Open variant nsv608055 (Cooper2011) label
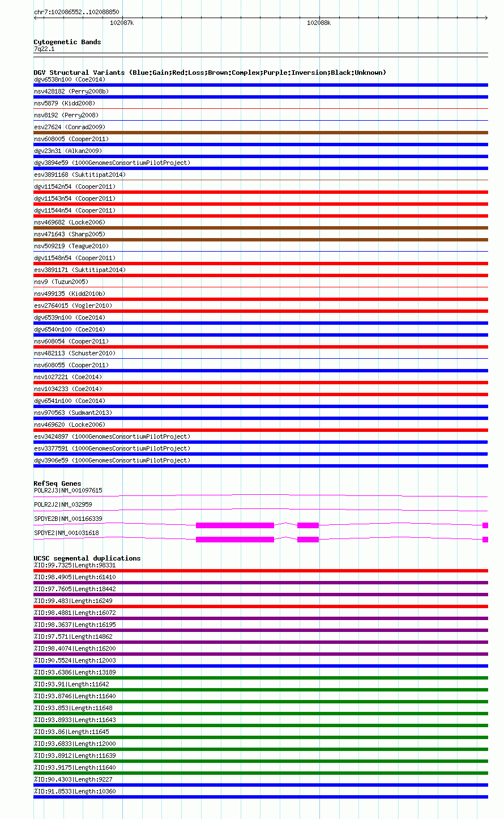 coord(71,365)
